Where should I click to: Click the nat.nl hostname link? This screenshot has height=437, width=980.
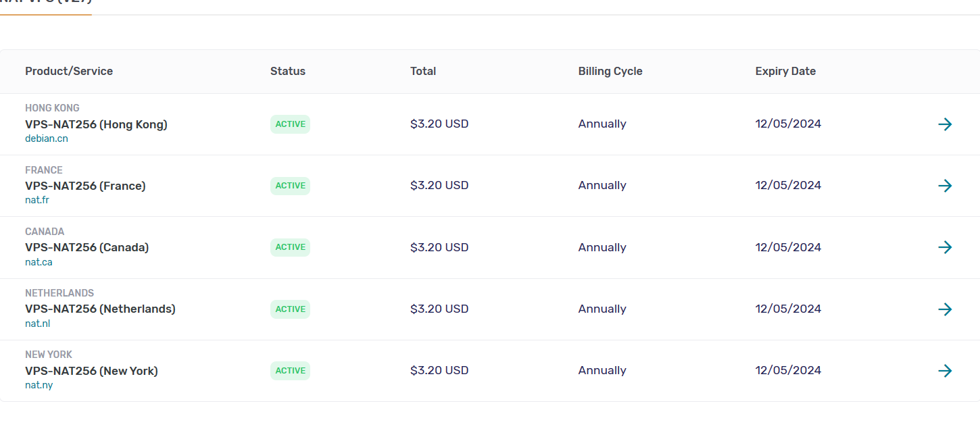tap(38, 324)
